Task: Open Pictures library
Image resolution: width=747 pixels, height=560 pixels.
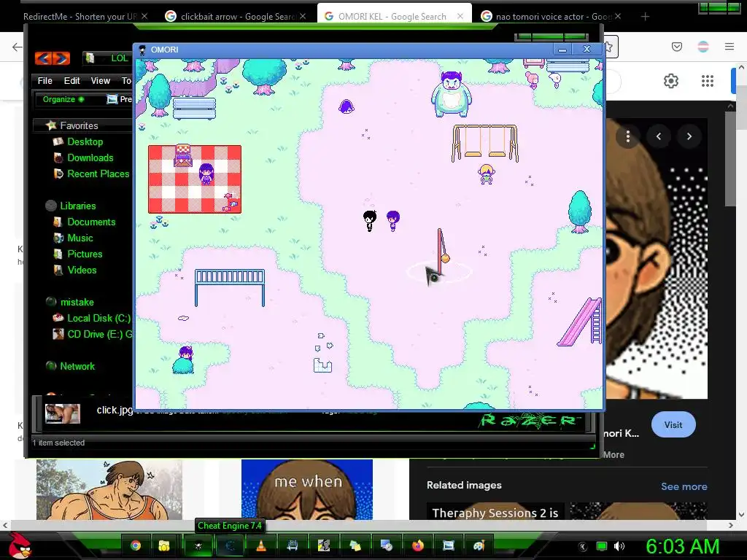Action: (x=85, y=254)
